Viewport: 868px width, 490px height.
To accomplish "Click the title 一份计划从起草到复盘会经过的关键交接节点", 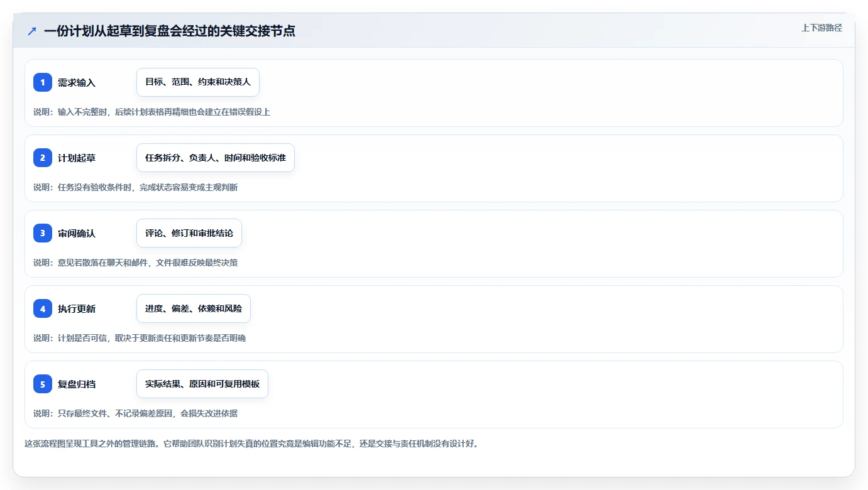I will [x=170, y=31].
